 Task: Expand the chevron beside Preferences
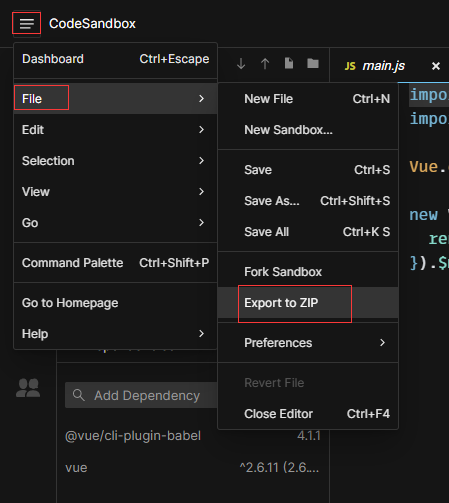tap(382, 343)
